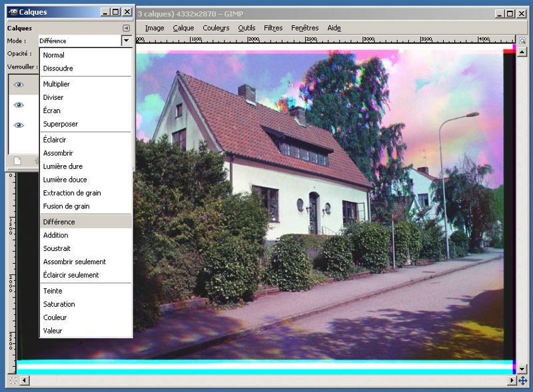Click the navigation cross icon at bottom-right
The height and width of the screenshot is (392, 533).
pos(522,381)
